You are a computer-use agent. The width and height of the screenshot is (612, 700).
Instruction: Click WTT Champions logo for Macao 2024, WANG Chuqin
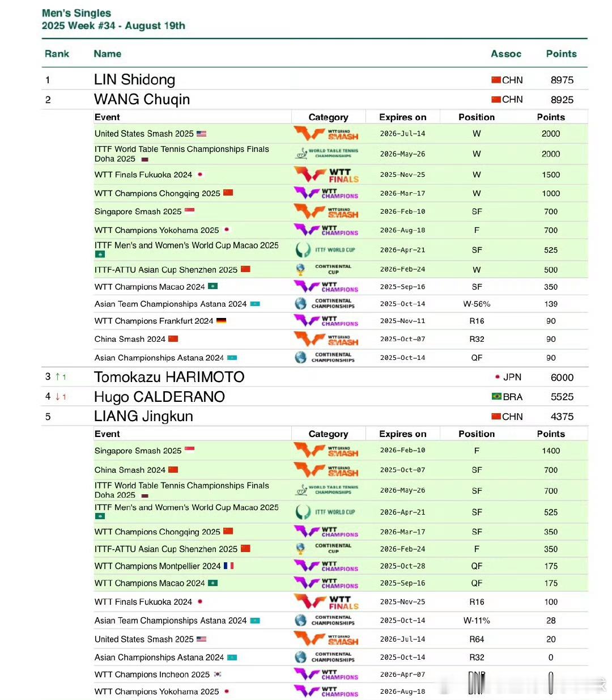pyautogui.click(x=326, y=287)
